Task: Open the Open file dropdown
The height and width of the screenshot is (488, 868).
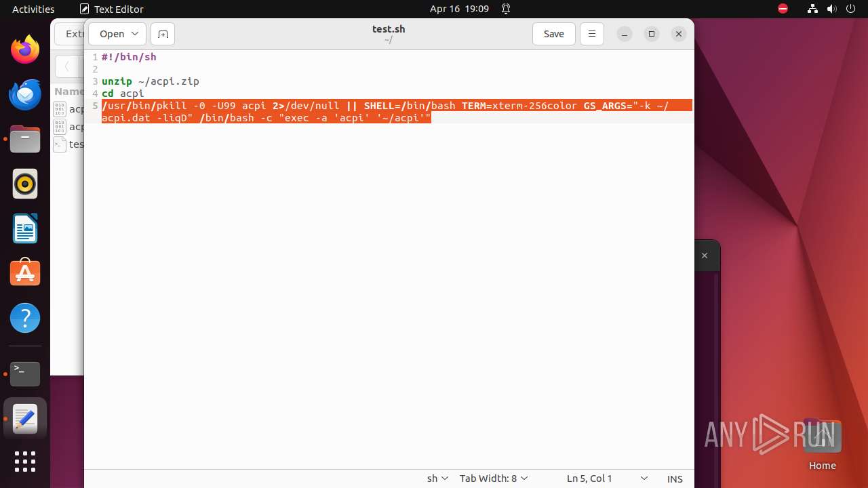Action: (x=117, y=34)
